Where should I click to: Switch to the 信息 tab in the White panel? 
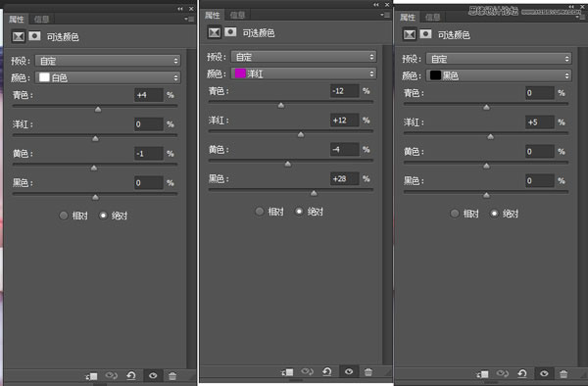pyautogui.click(x=41, y=19)
